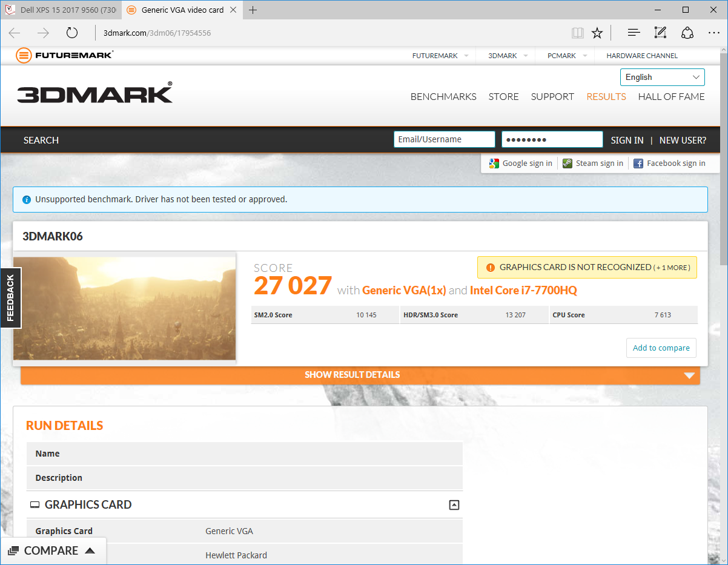
Task: Click the 27 027 score text
Action: [293, 285]
